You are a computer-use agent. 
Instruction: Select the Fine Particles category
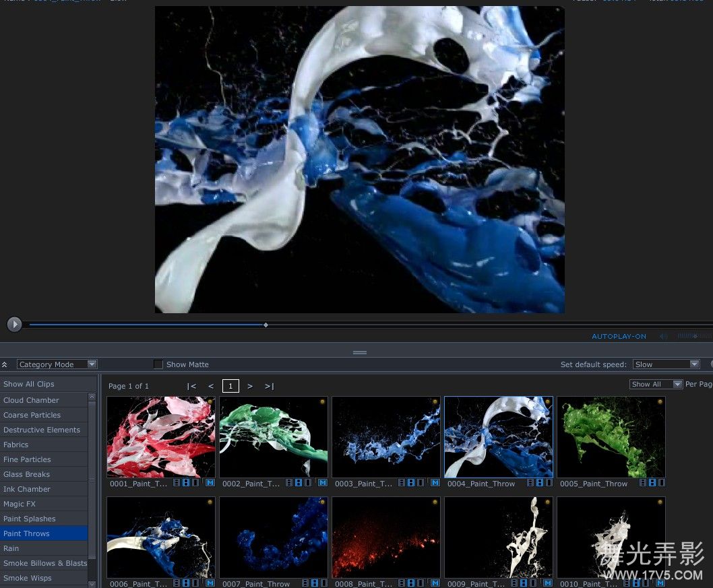tap(44, 459)
